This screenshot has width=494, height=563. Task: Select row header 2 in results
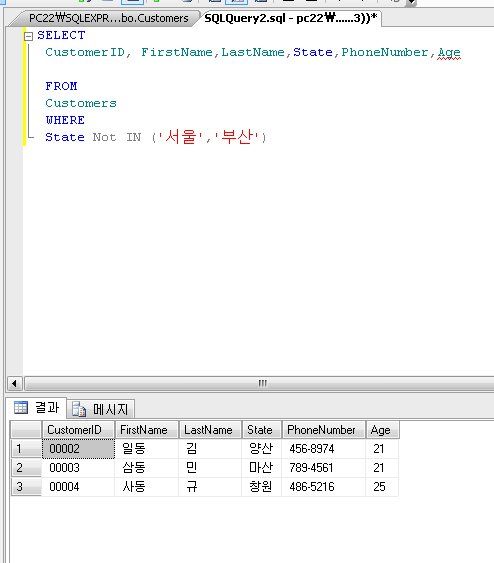[26, 468]
